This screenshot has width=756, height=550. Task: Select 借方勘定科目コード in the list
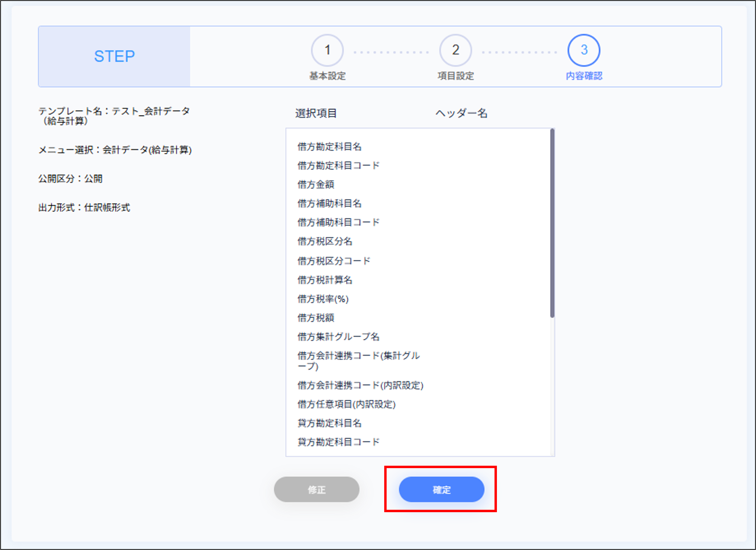pyautogui.click(x=337, y=165)
